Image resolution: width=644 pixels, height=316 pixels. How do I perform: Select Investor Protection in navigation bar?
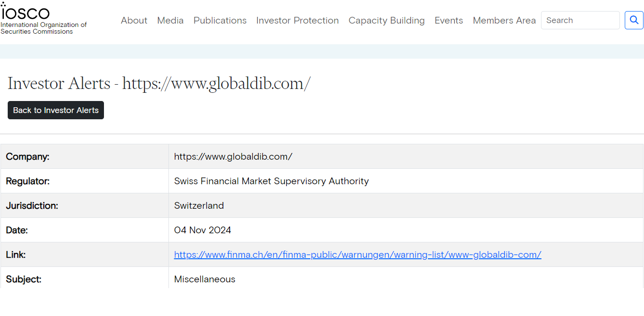coord(297,20)
